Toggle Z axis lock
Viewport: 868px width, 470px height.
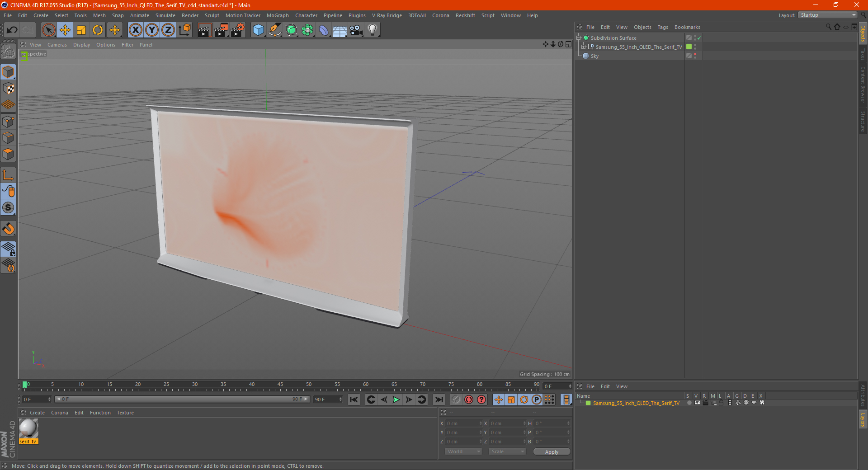168,30
